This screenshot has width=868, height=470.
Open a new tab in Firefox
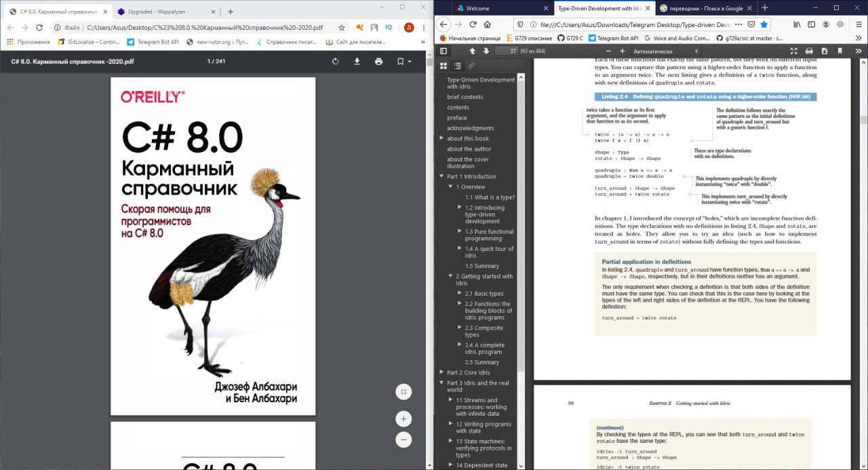[765, 8]
